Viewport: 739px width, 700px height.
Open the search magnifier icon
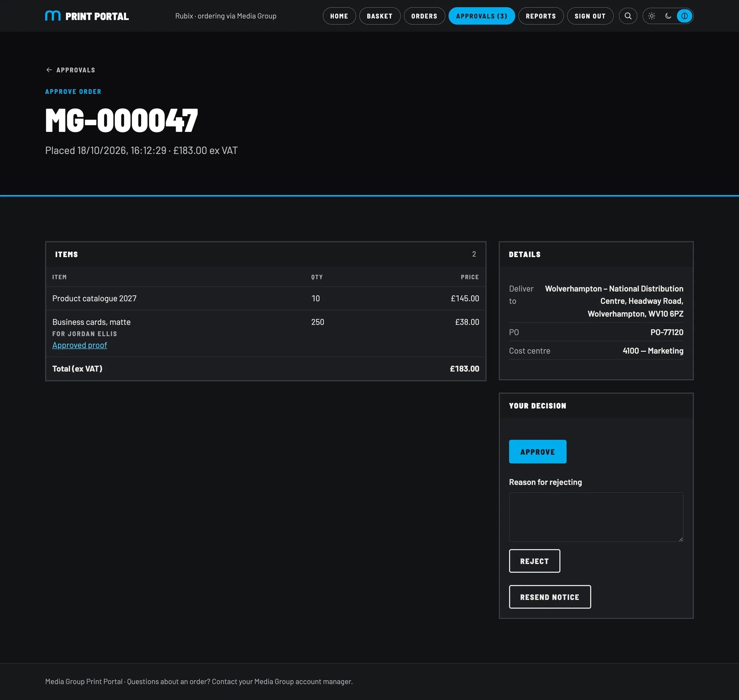click(628, 16)
